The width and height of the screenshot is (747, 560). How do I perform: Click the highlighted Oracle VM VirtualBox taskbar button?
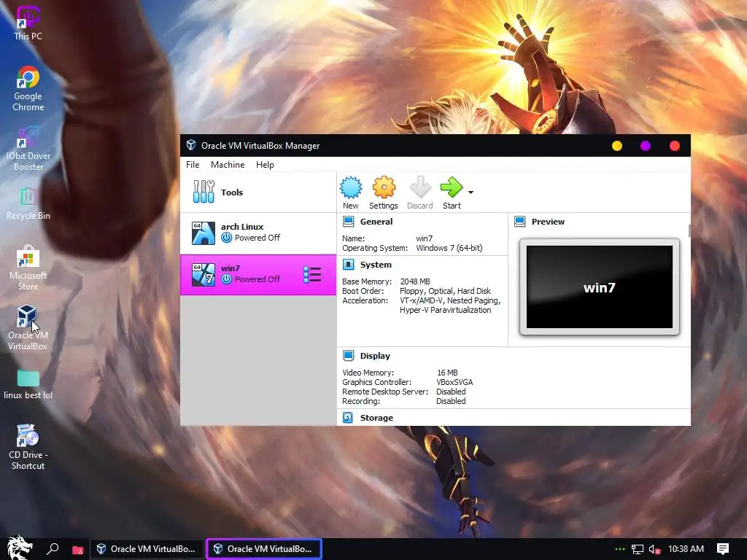pyautogui.click(x=264, y=549)
